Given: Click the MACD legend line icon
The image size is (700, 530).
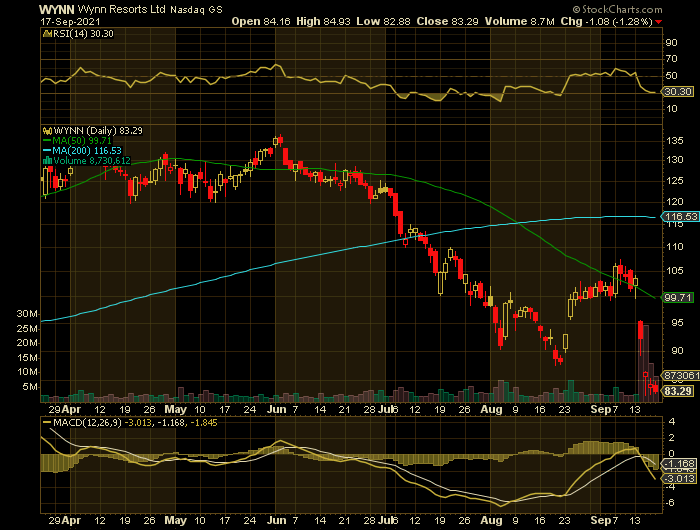Looking at the screenshot, I should [x=46, y=422].
